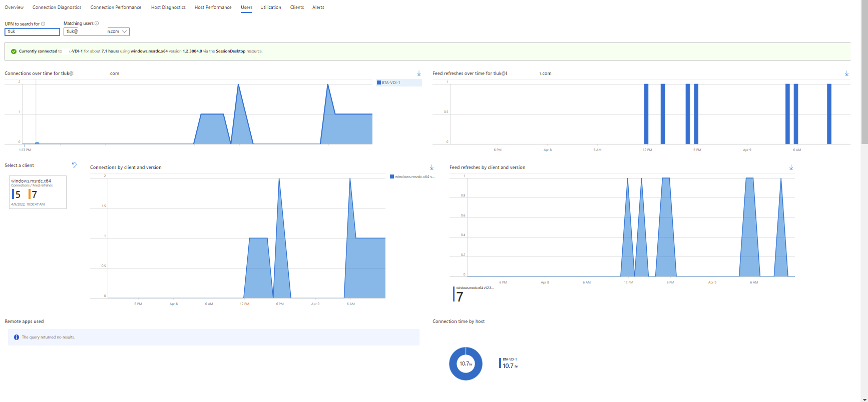868x402 pixels.
Task: Switch to the Clients tab
Action: tap(297, 7)
